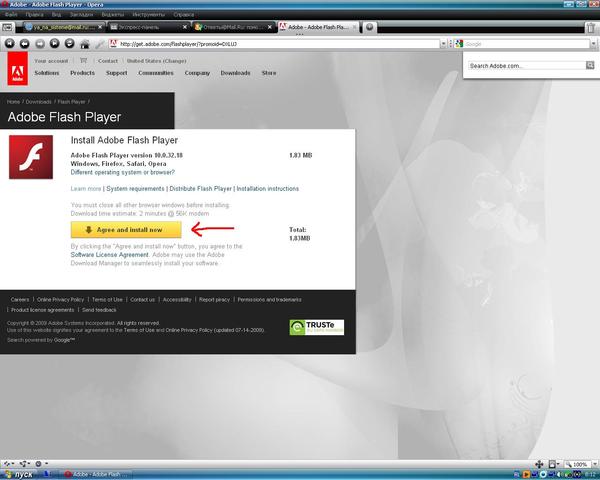Open the Distribute Flash Player link
The width and height of the screenshot is (600, 480).
[x=201, y=189]
